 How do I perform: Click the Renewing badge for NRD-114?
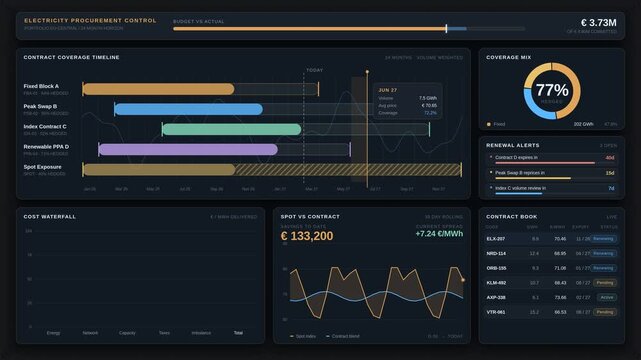pyautogui.click(x=603, y=253)
